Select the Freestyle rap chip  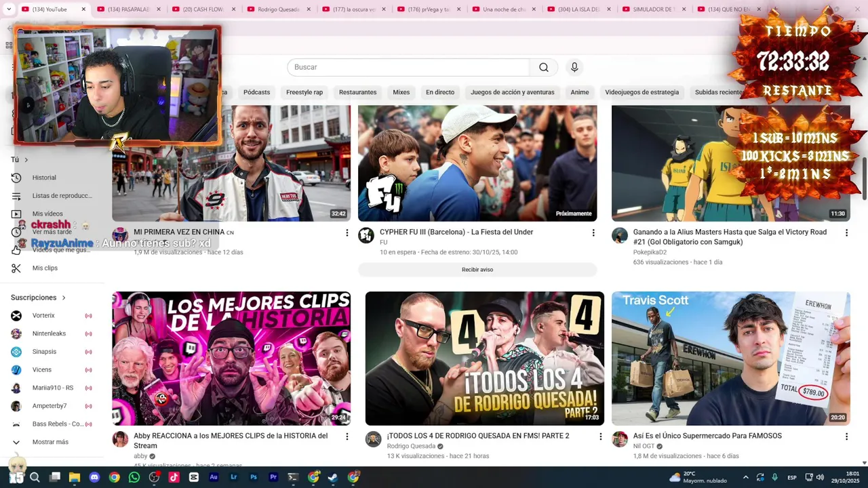pos(304,92)
